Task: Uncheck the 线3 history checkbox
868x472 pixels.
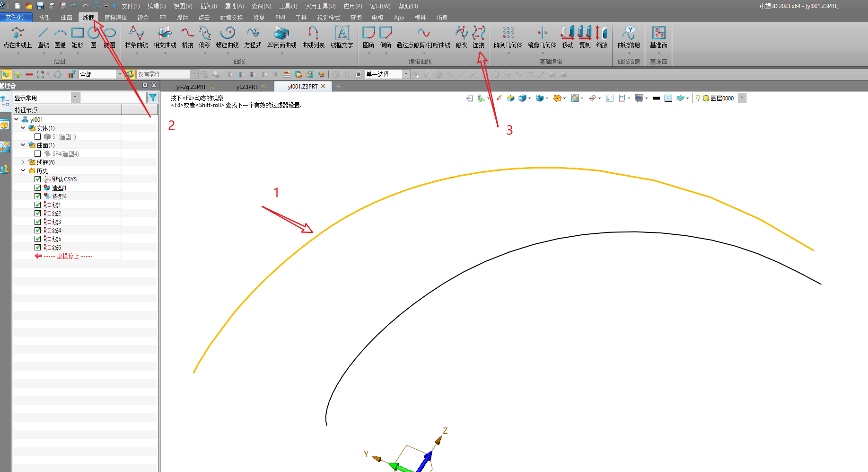Action: click(38, 222)
